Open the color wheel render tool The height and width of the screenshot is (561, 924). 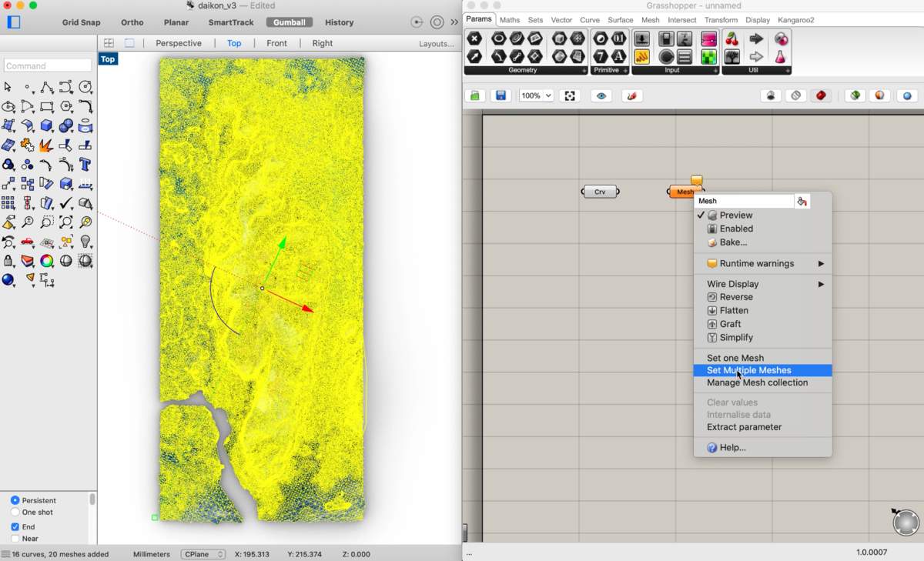tap(47, 261)
